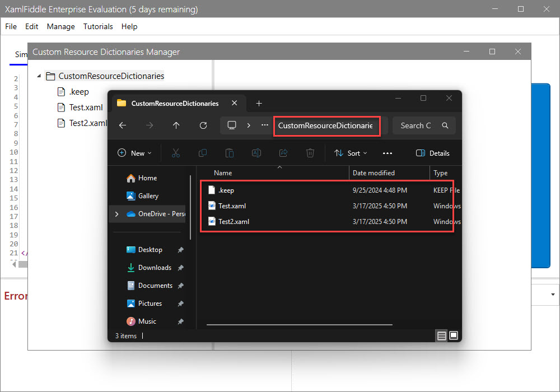Viewport: 560px width, 392px height.
Task: Click the This PC monitor icon in address bar
Action: pyautogui.click(x=232, y=125)
